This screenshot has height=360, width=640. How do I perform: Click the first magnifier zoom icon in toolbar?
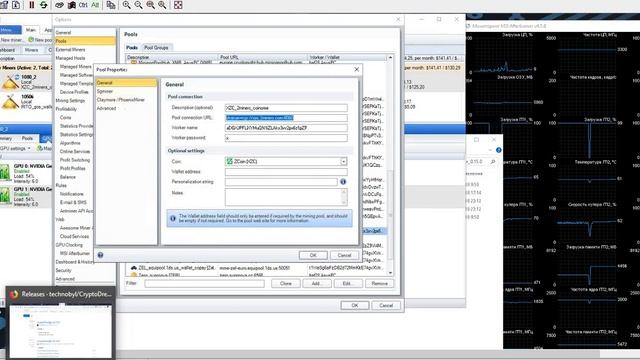(x=127, y=5)
